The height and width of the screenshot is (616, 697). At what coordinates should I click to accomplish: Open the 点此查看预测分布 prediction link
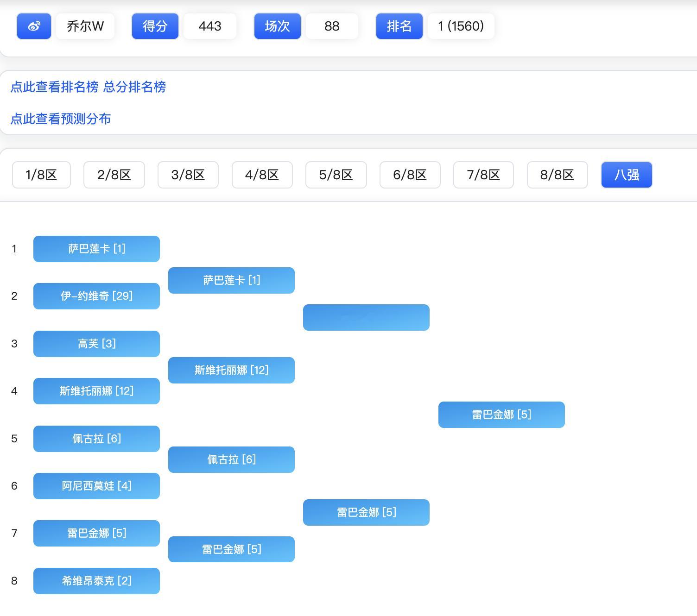[60, 119]
